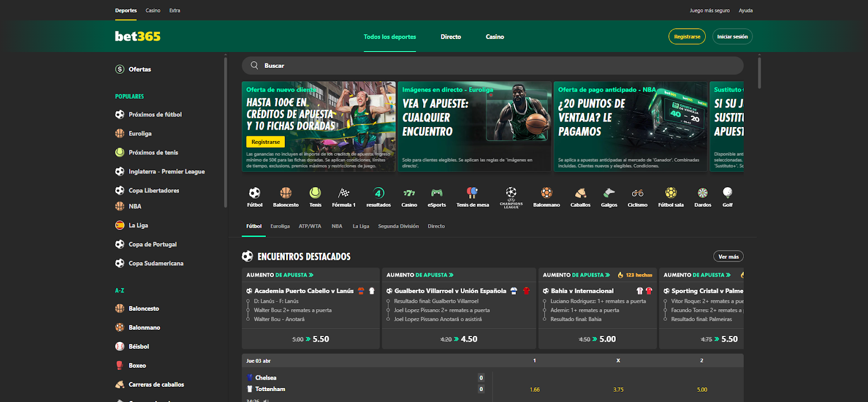Click the search magnifier icon
Image resolution: width=868 pixels, height=402 pixels.
point(254,66)
